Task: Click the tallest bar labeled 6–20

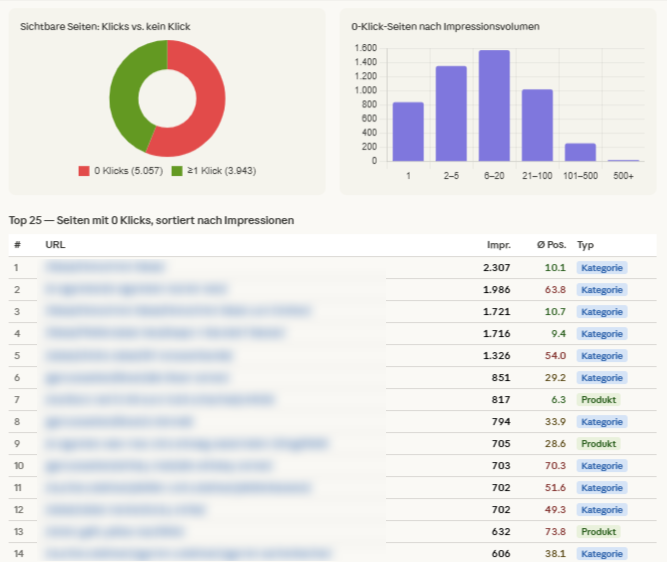Action: pos(494,106)
